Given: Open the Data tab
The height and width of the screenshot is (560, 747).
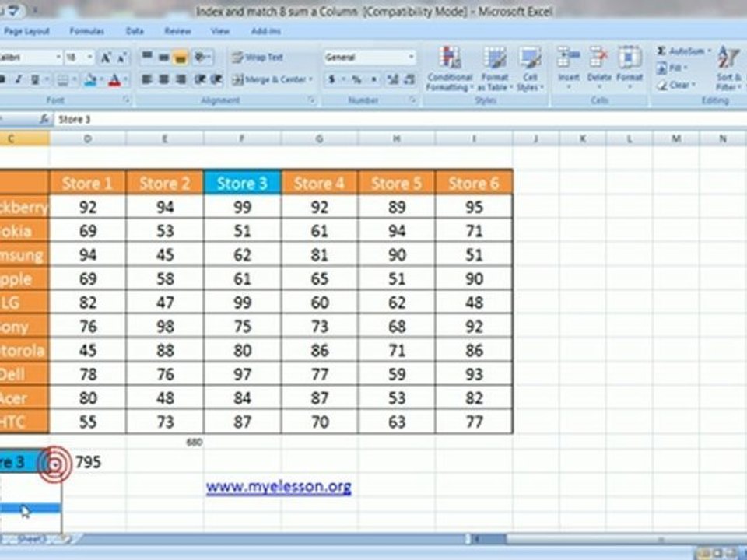Looking at the screenshot, I should 135,31.
